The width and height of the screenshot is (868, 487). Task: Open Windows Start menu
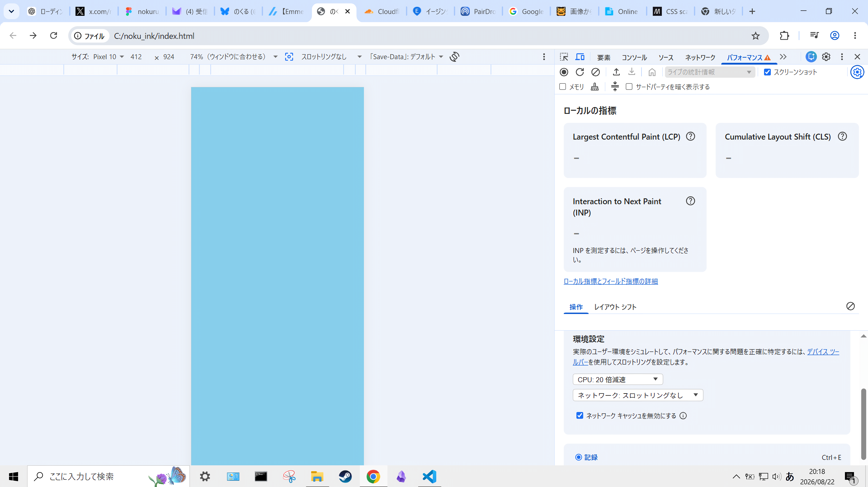(x=13, y=477)
